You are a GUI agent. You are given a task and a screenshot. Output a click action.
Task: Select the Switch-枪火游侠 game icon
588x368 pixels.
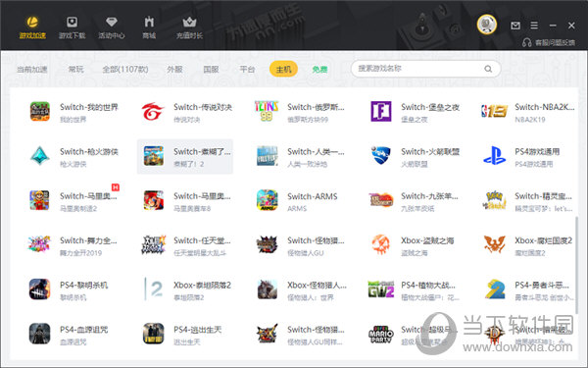[x=40, y=156]
